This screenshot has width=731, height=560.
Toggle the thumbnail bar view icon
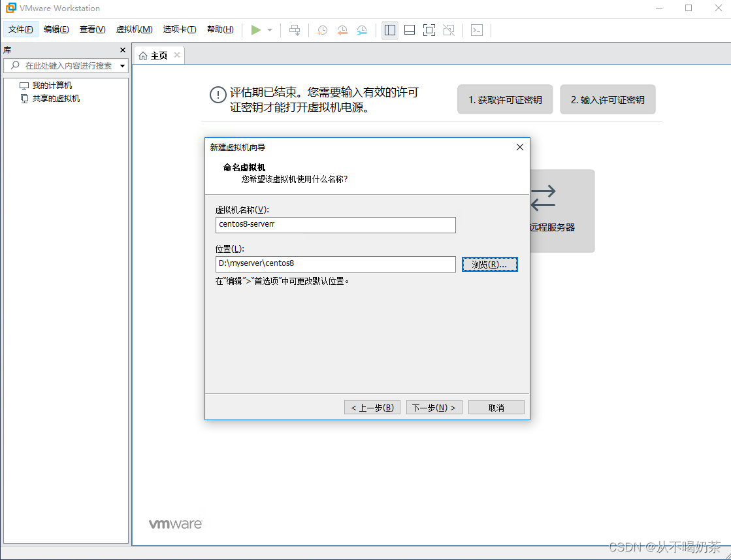click(x=410, y=30)
